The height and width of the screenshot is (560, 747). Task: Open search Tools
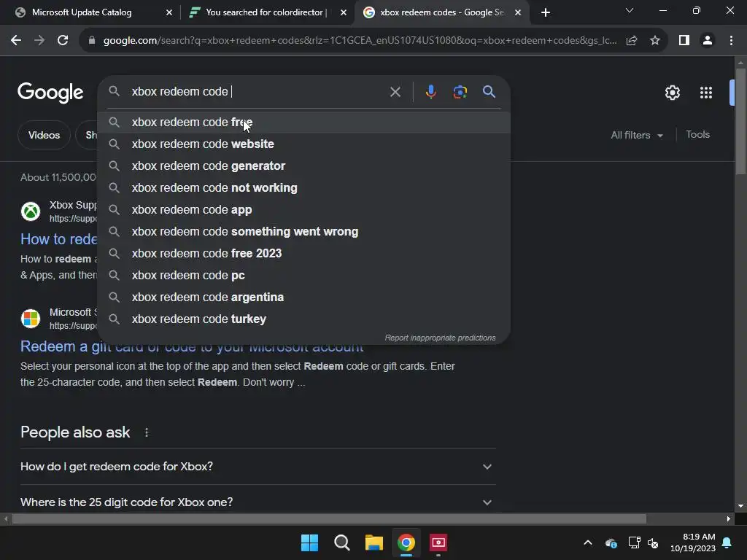click(x=697, y=135)
